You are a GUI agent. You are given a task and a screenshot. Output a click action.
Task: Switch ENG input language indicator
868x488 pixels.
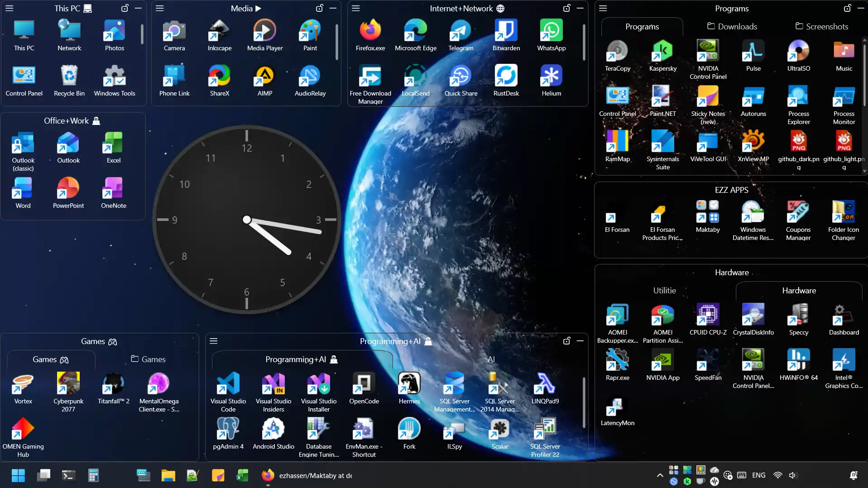758,475
